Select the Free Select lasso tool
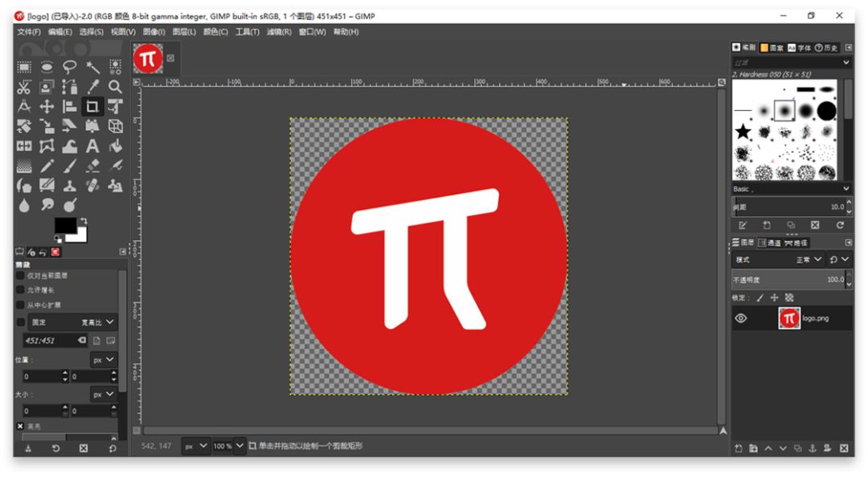This screenshot has width=868, height=478. click(x=70, y=67)
